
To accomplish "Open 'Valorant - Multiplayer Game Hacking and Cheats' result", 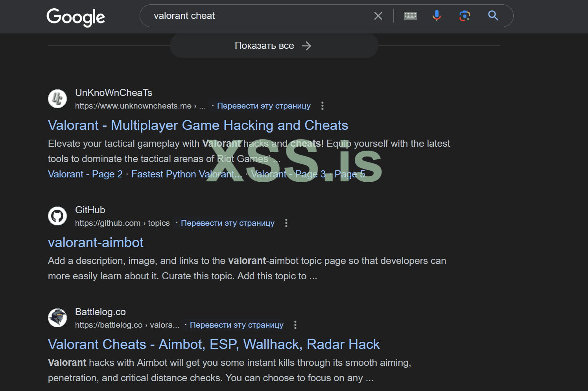I will 198,125.
